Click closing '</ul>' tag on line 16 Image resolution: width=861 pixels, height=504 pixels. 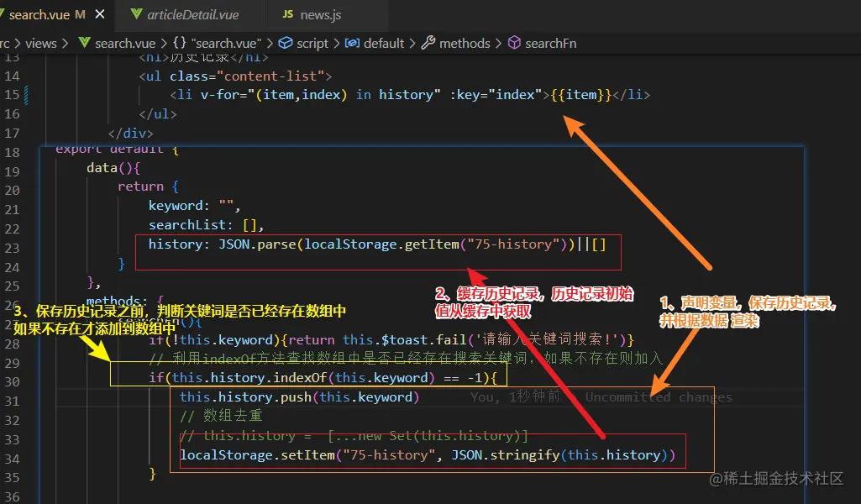coord(158,114)
